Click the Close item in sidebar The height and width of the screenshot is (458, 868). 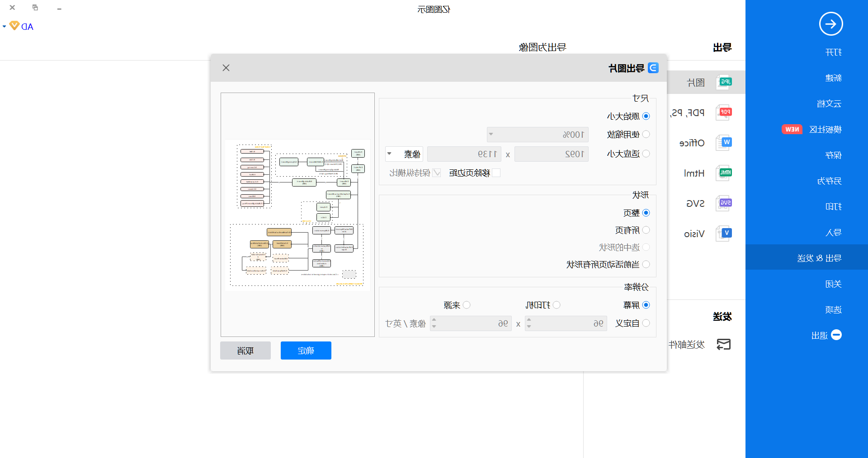[833, 284]
